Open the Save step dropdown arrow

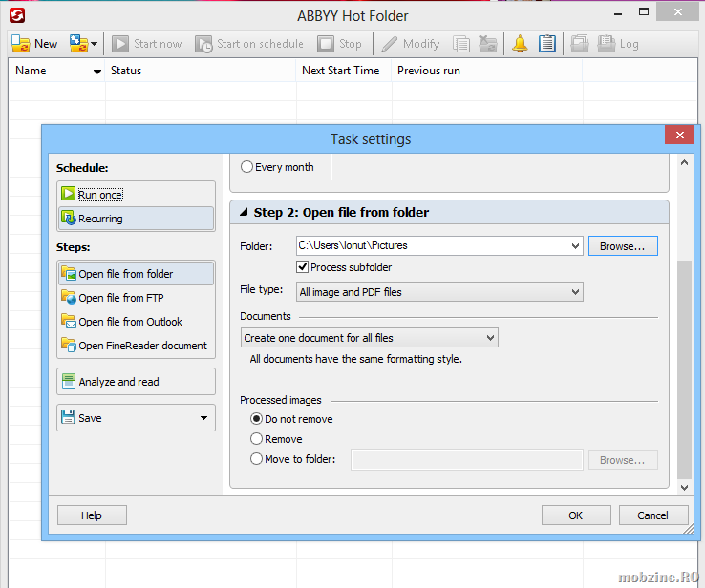tap(204, 418)
